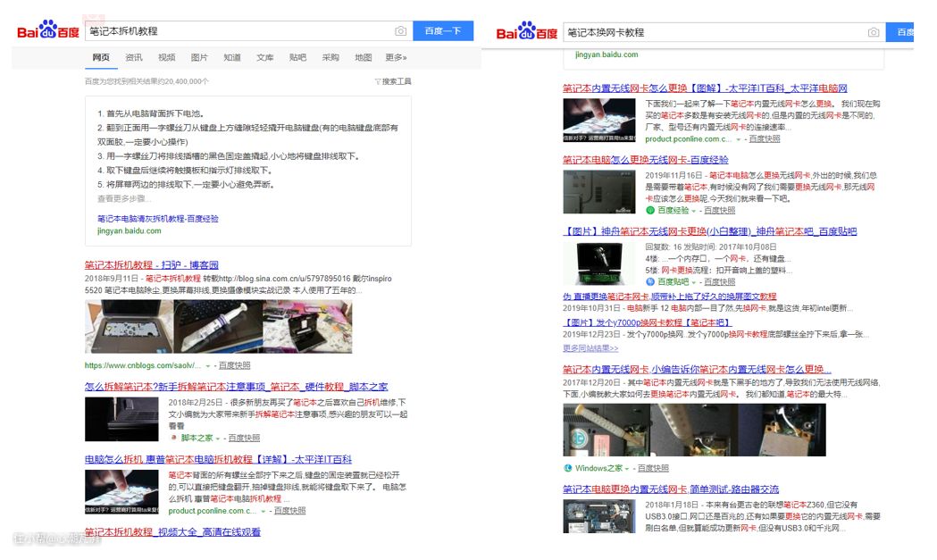937x560 pixels.
Task: Click the thermal paste syringe thumbnail
Action: (x=218, y=327)
